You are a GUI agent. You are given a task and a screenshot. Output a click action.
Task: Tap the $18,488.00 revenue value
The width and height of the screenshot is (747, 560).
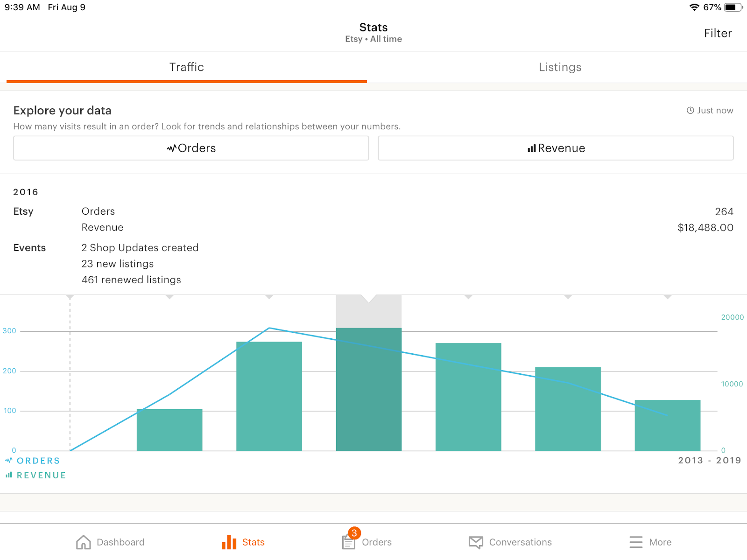tap(705, 228)
